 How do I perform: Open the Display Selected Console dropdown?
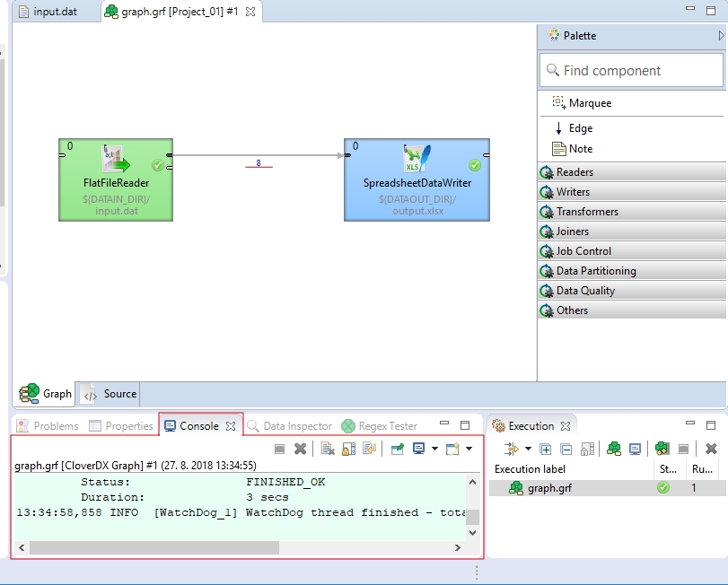[x=434, y=449]
